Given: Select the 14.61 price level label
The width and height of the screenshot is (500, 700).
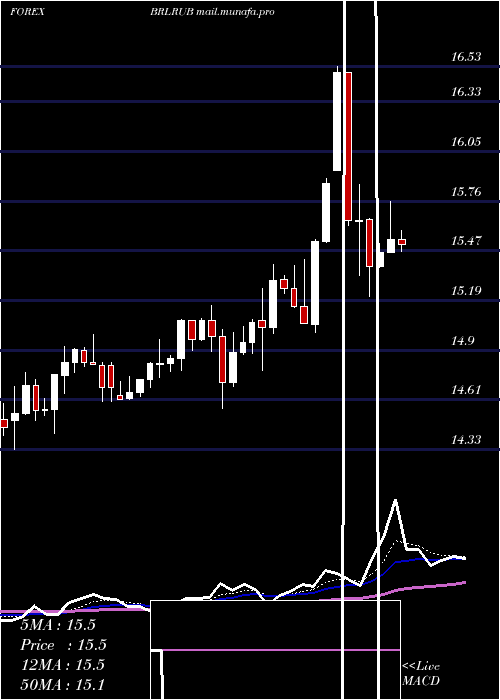Looking at the screenshot, I should pyautogui.click(x=466, y=390).
